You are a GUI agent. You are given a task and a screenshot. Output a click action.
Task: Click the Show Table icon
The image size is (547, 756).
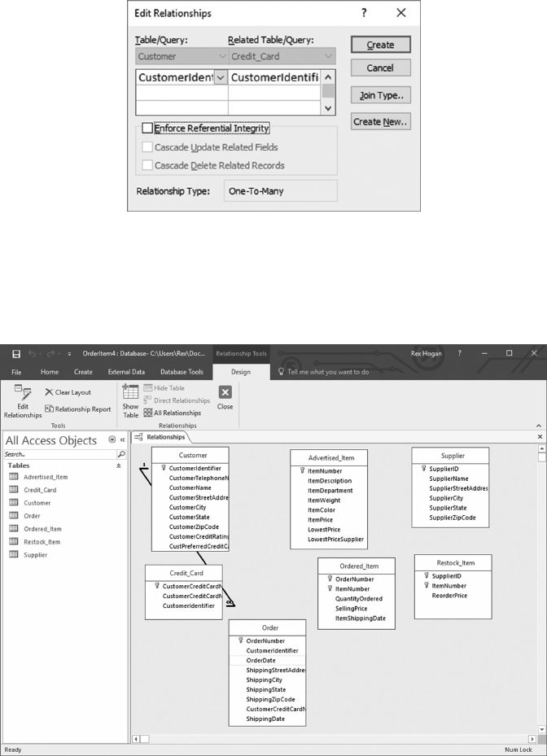[x=130, y=392]
